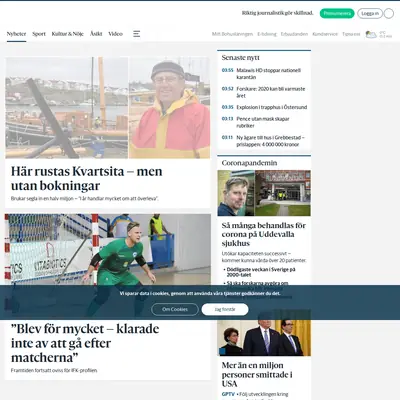Open headline Här rustas Kvartsita – men utan bokningar
This screenshot has height=400, width=400.
87,178
